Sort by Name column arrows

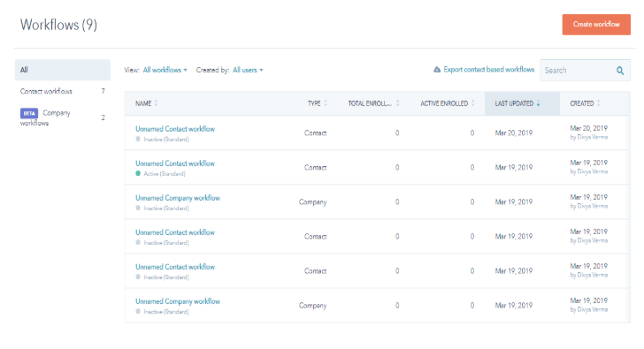[156, 103]
